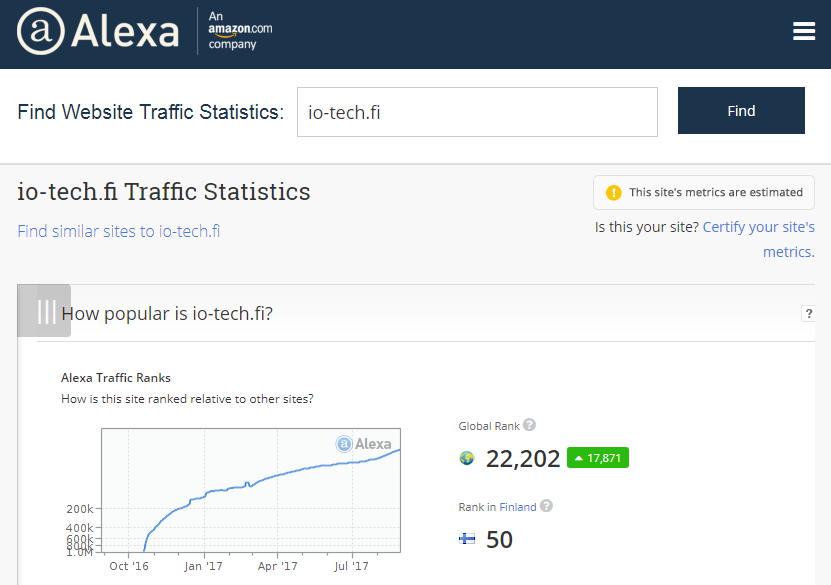Select the Finland rank value 50
This screenshot has height=585, width=831.
499,539
